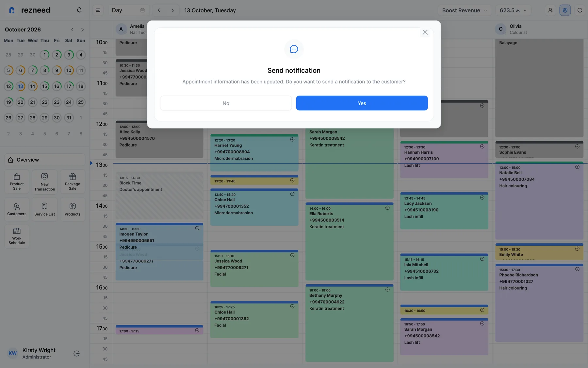Viewport: 588px width, 368px height.
Task: Open the Day view dropdown
Action: click(128, 10)
